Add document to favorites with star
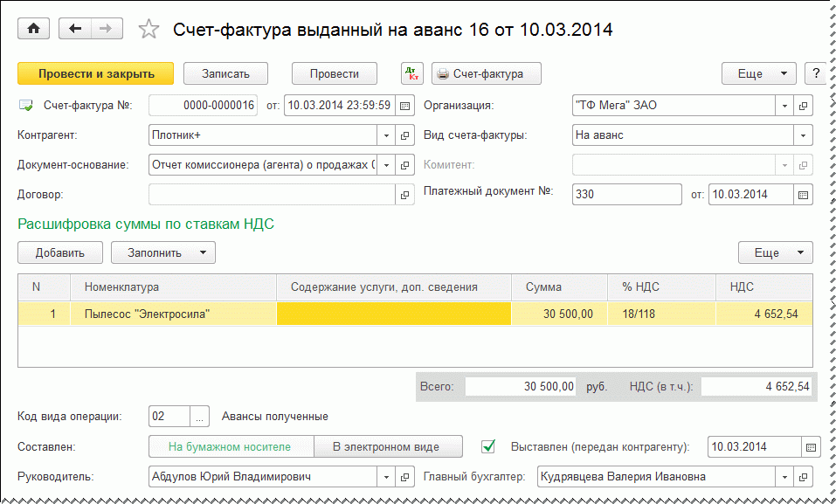The height and width of the screenshot is (504, 836). 149,30
